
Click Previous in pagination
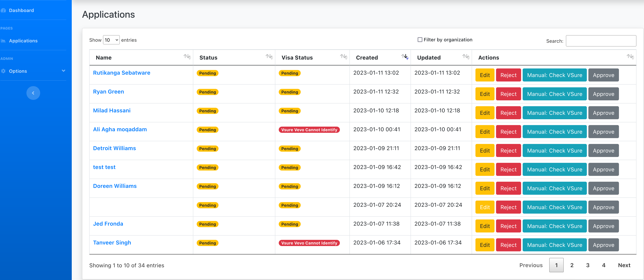coord(531,265)
